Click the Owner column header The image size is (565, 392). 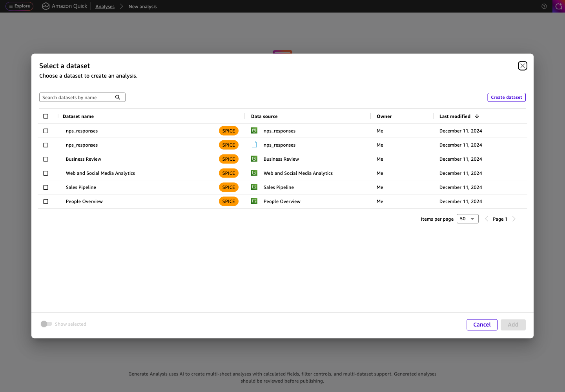click(x=384, y=116)
